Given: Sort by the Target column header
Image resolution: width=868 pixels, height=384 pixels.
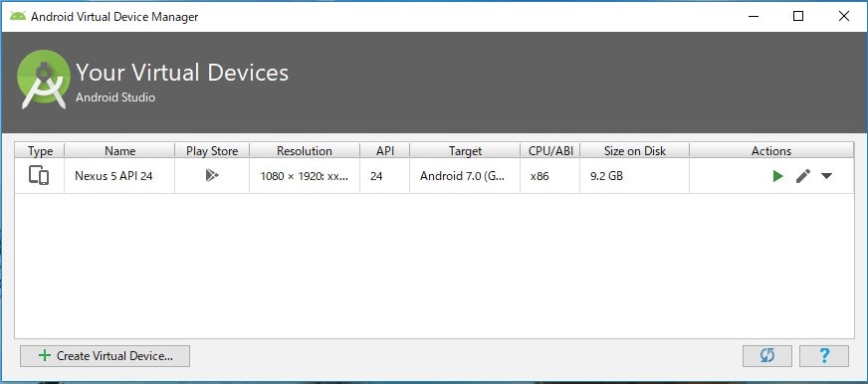Looking at the screenshot, I should tap(465, 150).
